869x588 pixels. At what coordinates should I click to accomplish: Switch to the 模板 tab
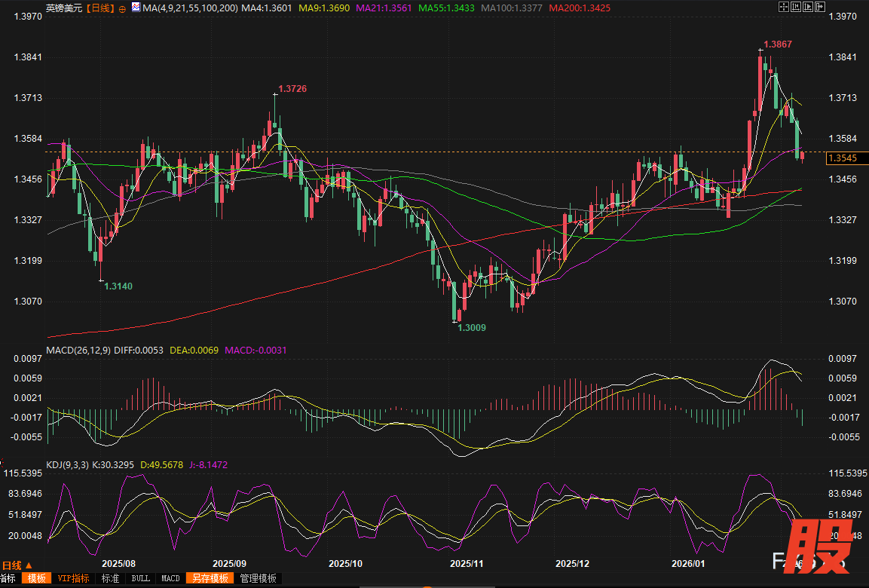click(x=37, y=578)
